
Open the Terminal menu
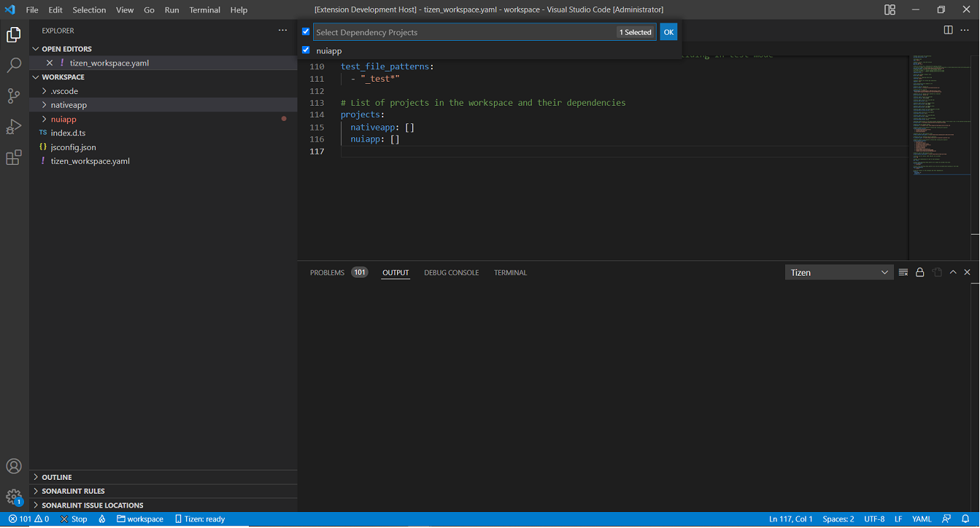point(204,9)
